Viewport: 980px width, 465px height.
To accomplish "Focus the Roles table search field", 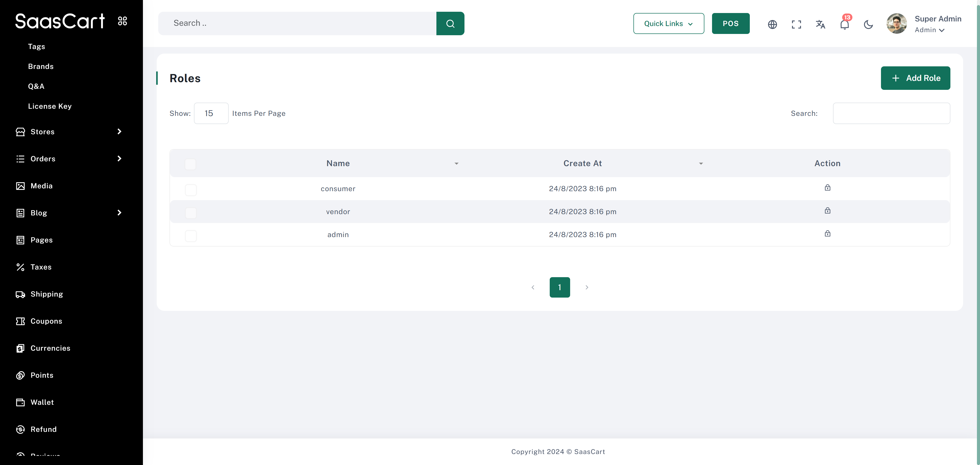I will pos(891,113).
